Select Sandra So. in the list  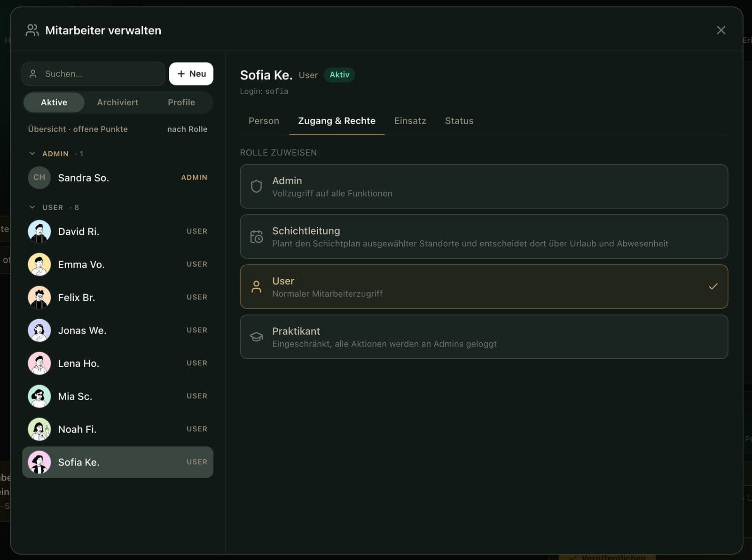point(117,178)
